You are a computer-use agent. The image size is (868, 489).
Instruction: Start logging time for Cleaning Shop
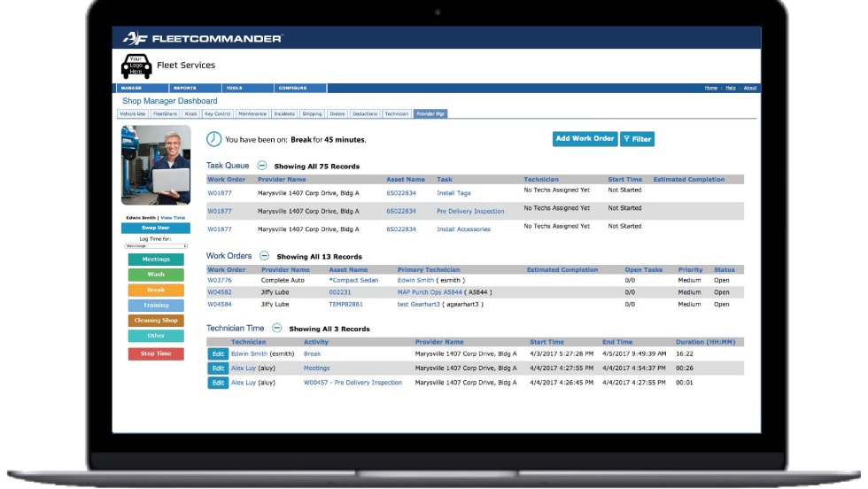click(155, 321)
